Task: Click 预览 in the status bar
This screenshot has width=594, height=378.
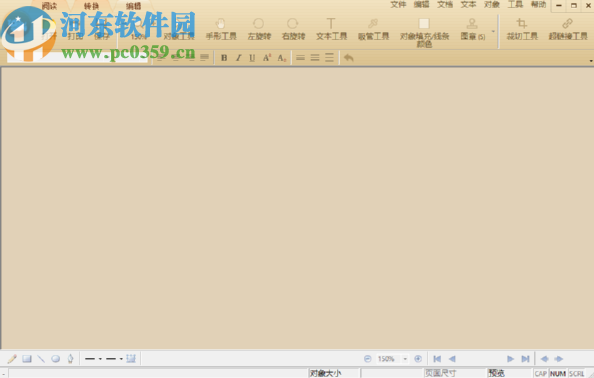Action: point(496,373)
